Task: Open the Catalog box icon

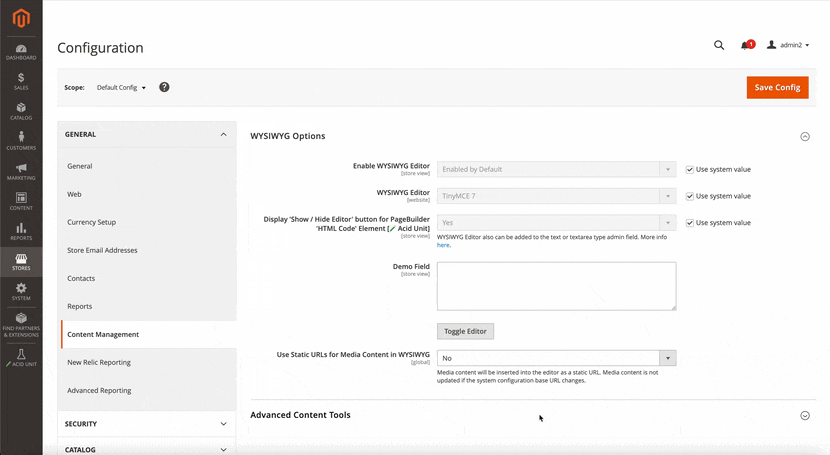Action: click(21, 111)
